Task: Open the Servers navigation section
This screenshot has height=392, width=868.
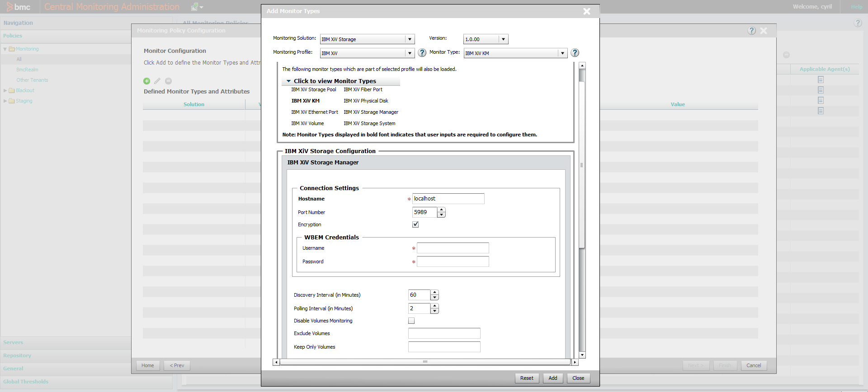Action: 13,342
